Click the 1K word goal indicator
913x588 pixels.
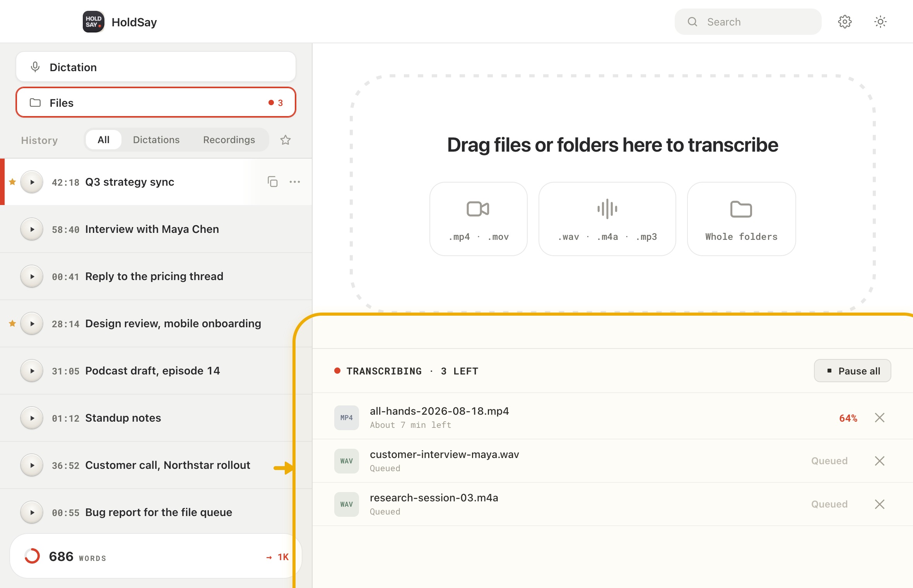click(278, 557)
